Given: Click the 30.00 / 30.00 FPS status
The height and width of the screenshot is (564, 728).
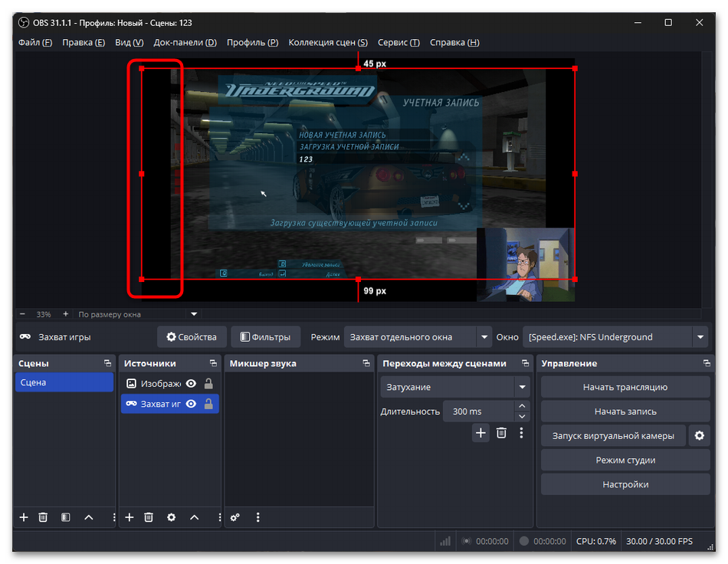Looking at the screenshot, I should pos(659,541).
